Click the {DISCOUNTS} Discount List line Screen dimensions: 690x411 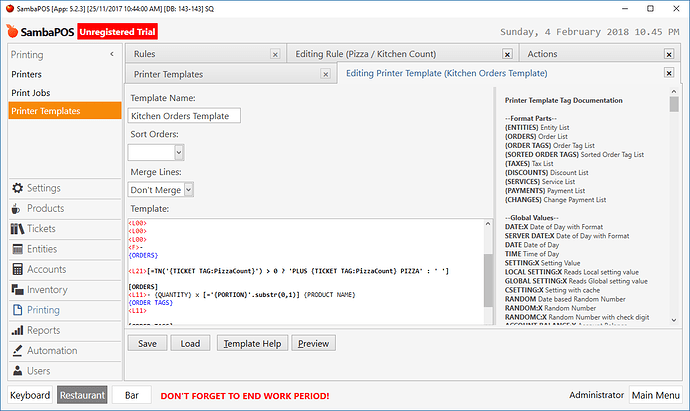[x=547, y=172]
